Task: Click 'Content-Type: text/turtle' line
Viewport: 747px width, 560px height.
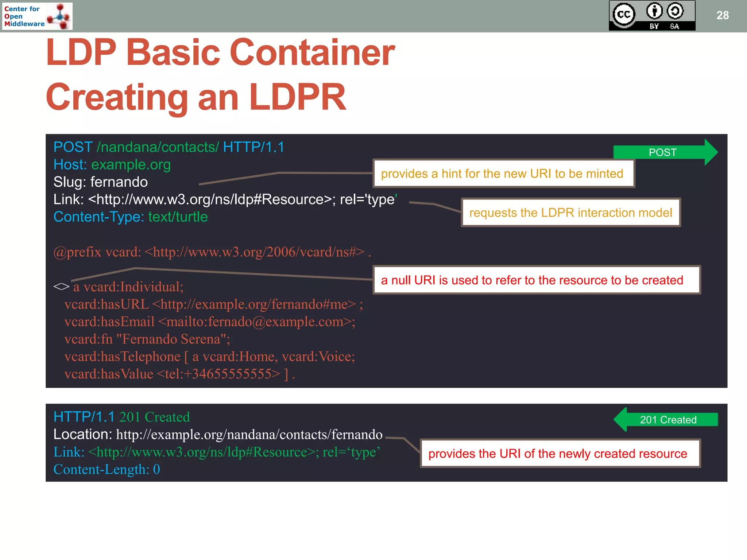Action: pyautogui.click(x=131, y=217)
